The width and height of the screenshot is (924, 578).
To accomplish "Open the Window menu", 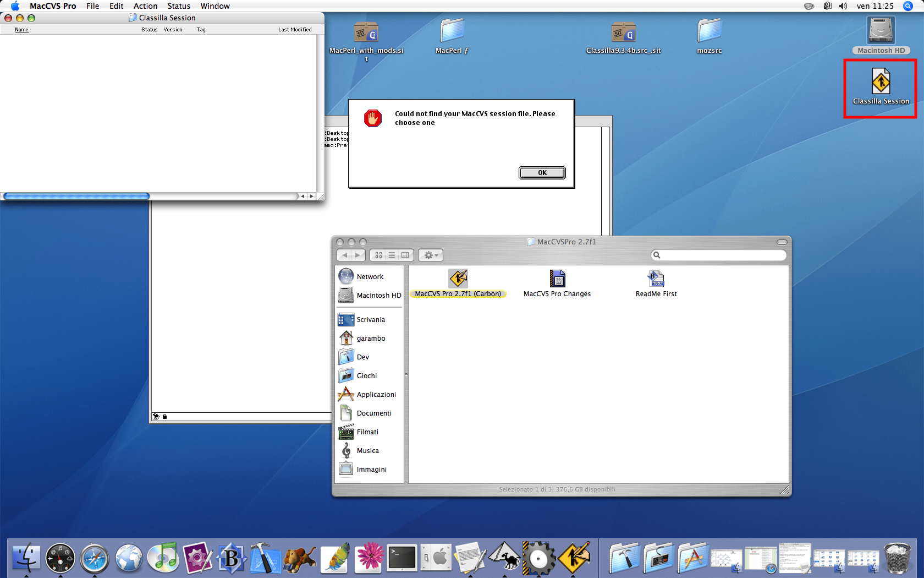I will [x=215, y=6].
